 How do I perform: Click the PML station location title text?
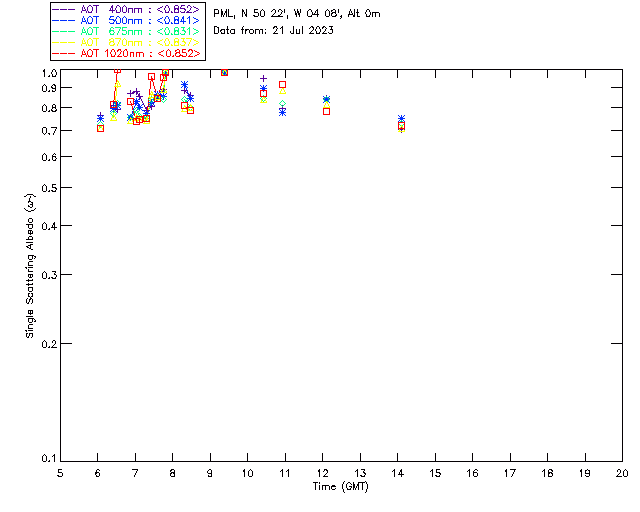[x=297, y=14]
